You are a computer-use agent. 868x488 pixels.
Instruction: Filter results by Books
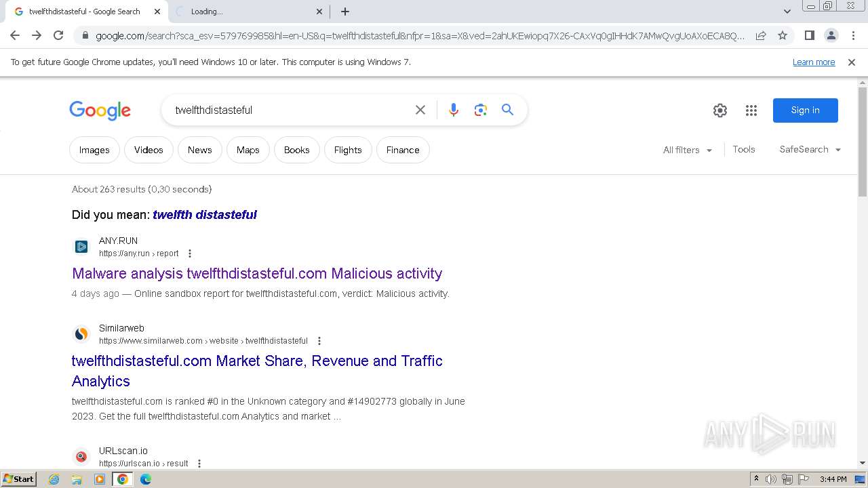pyautogui.click(x=296, y=150)
